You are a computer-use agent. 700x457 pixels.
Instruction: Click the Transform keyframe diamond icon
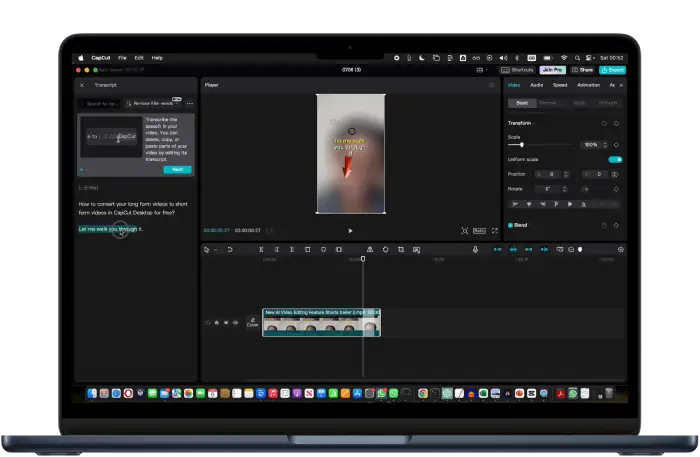click(x=616, y=122)
